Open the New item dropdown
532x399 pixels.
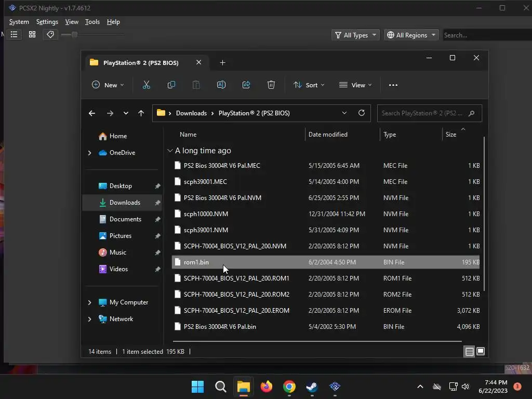108,85
